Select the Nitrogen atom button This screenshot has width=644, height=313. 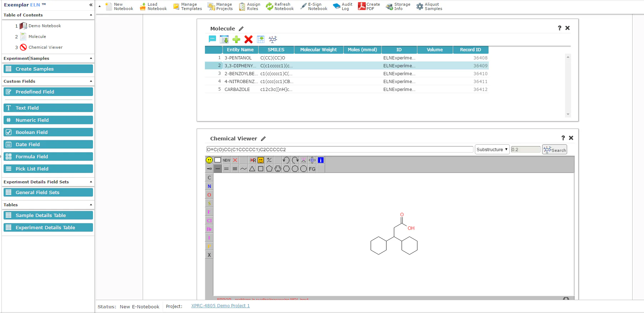(x=209, y=186)
